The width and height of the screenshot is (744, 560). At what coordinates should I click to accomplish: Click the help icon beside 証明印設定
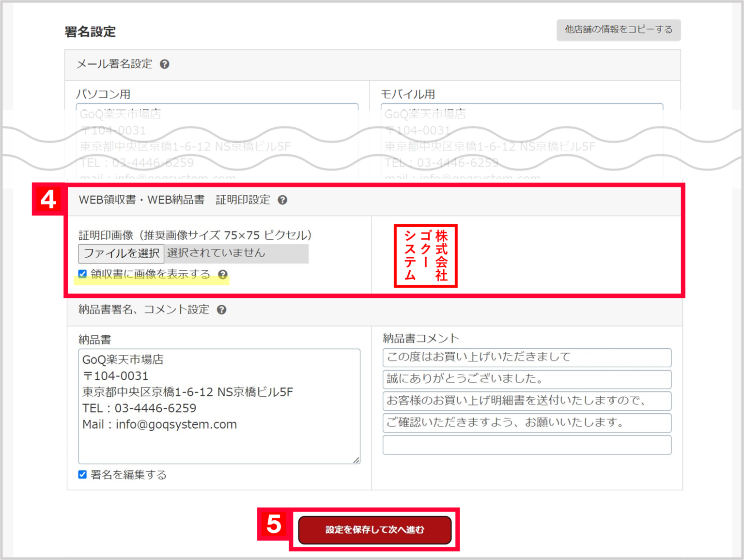283,200
